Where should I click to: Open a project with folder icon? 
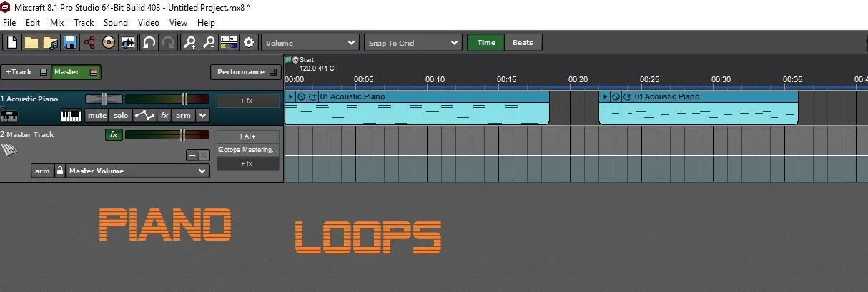point(31,43)
